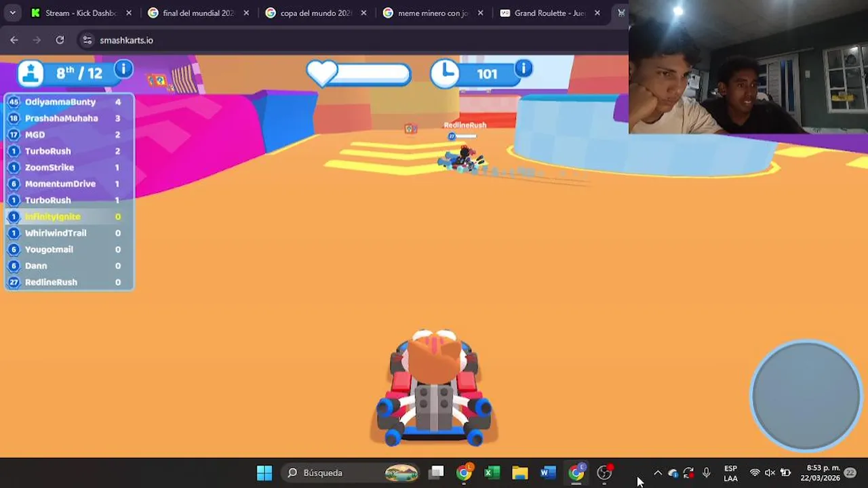
Task: Open File Explorer from taskbar
Action: [520, 472]
